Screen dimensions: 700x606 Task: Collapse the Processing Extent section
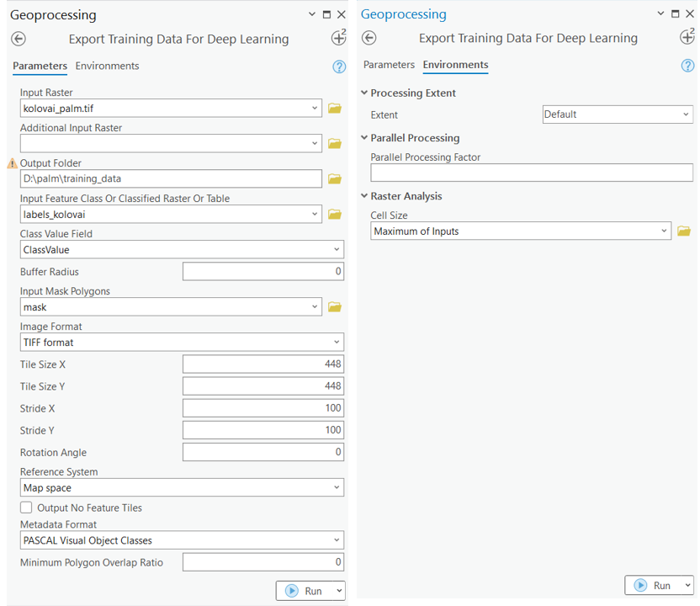pos(364,93)
